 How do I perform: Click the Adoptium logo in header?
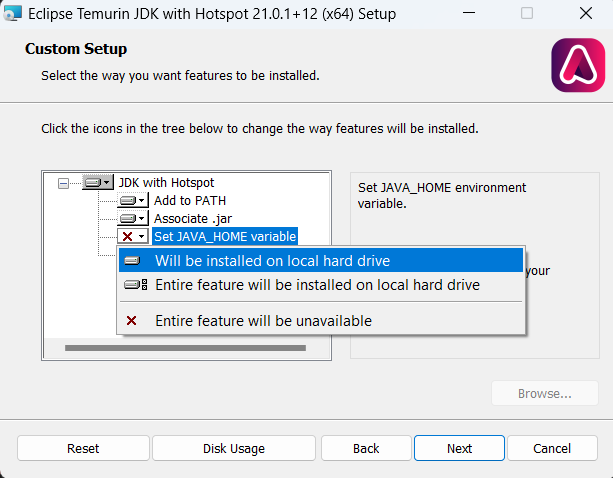click(x=578, y=65)
